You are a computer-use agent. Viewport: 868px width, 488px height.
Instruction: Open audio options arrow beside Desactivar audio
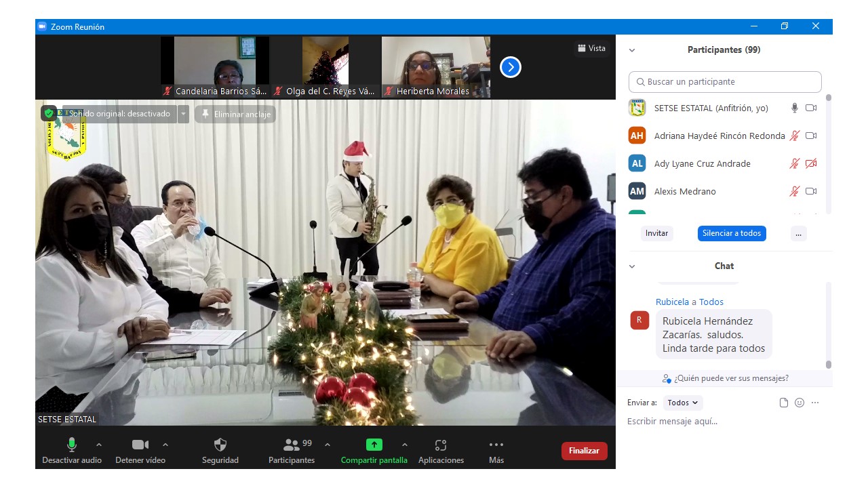point(99,445)
